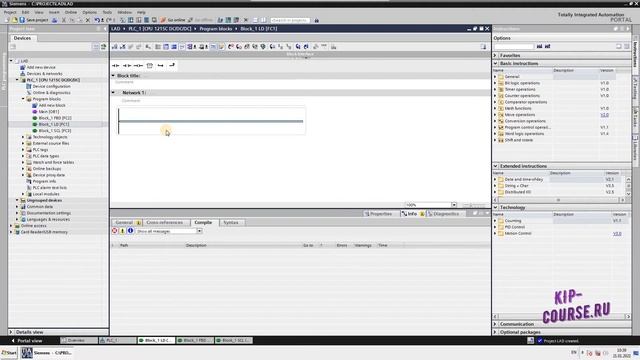Viewport: 640px width, 360px height.
Task: Click the Add new block icon
Action: point(35,105)
